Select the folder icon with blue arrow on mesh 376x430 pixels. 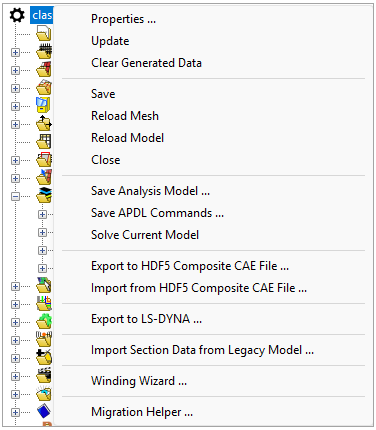[x=44, y=178]
